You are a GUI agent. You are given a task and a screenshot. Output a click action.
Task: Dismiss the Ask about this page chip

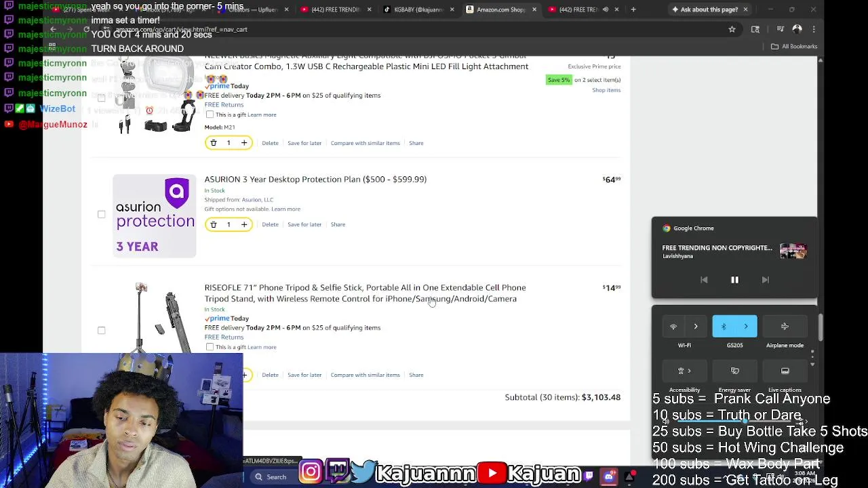coord(745,9)
